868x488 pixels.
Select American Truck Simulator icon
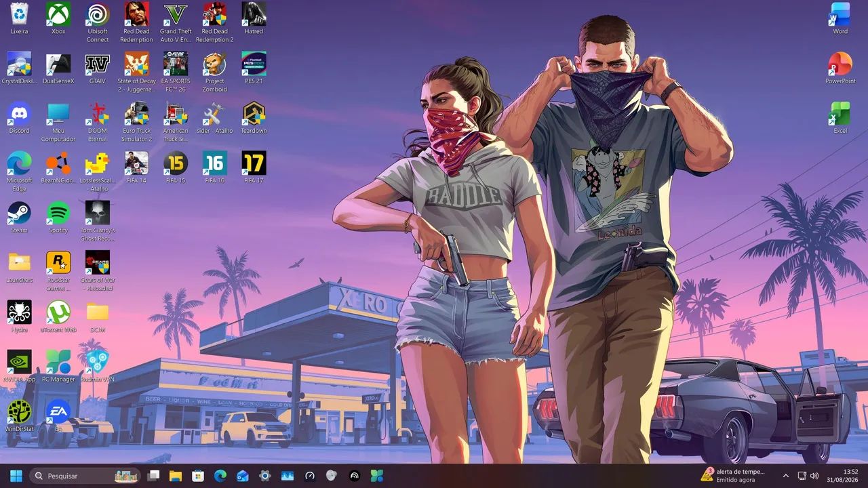pyautogui.click(x=176, y=122)
